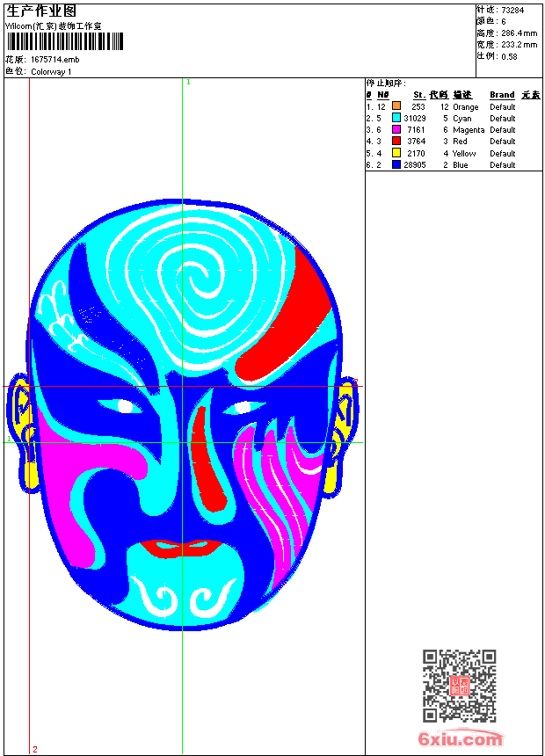Click the '生产作业图' title

41,11
